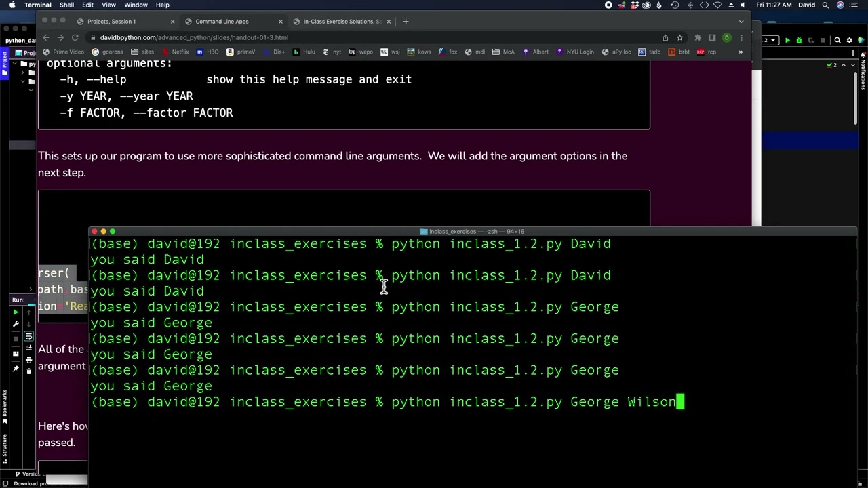
Task: Open the Shell menu
Action: (x=66, y=5)
